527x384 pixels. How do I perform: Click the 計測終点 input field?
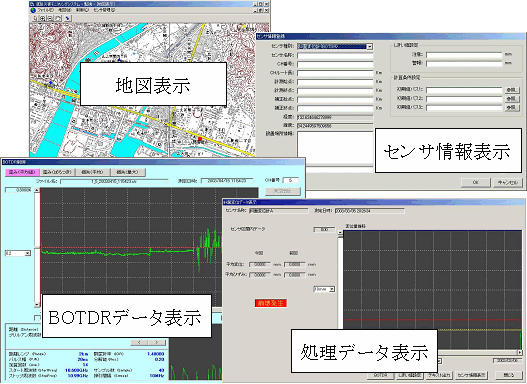coord(335,91)
